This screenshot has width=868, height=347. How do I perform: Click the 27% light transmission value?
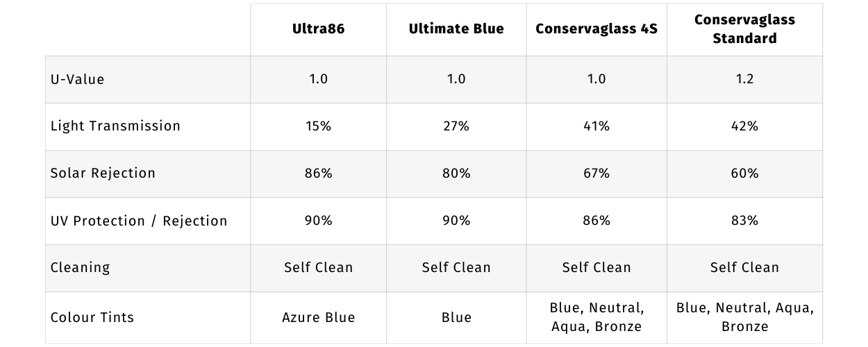pyautogui.click(x=456, y=126)
